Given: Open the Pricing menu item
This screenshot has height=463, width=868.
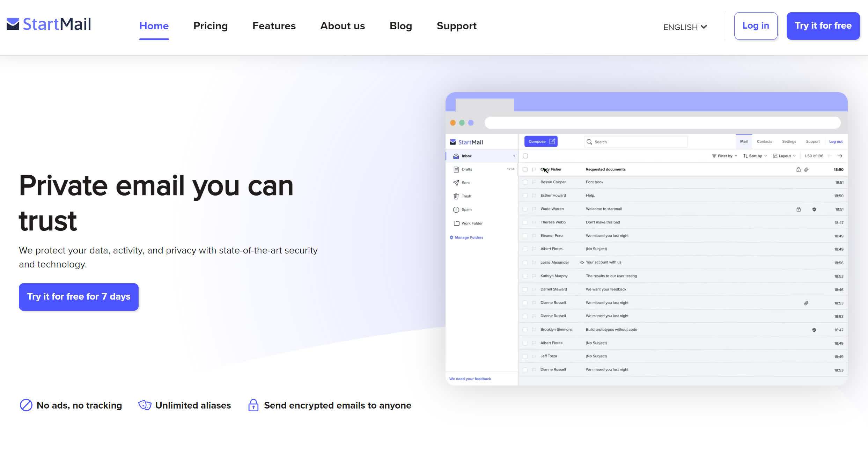Looking at the screenshot, I should click(210, 26).
